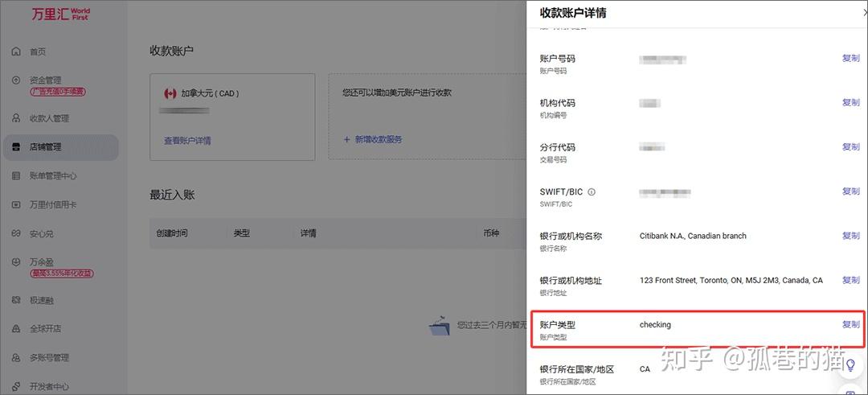Click the Citibank N.A., Canadian branch text
This screenshot has height=395, width=868.
[693, 236]
